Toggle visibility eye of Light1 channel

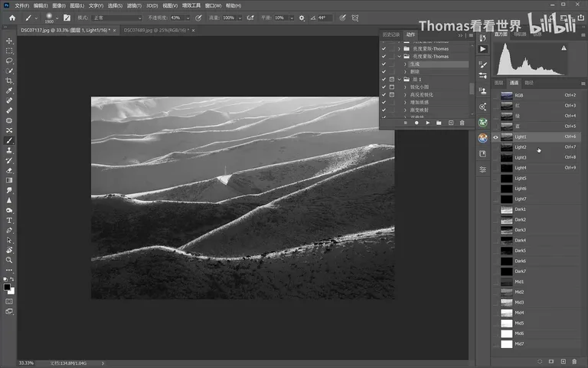(x=495, y=137)
